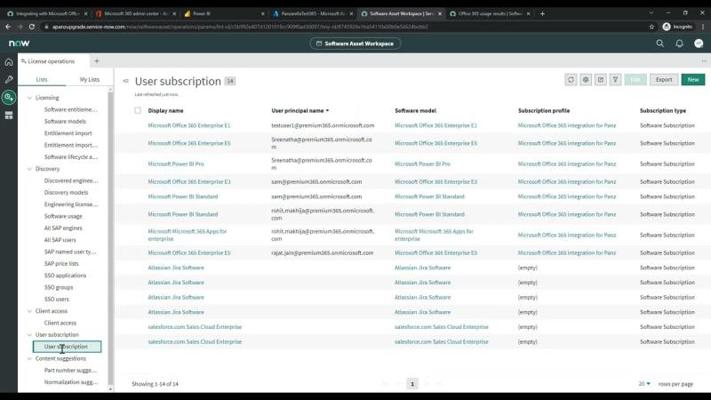Viewport: 711px width, 400px height.
Task: Switch to the My Lists tab
Action: pos(89,79)
